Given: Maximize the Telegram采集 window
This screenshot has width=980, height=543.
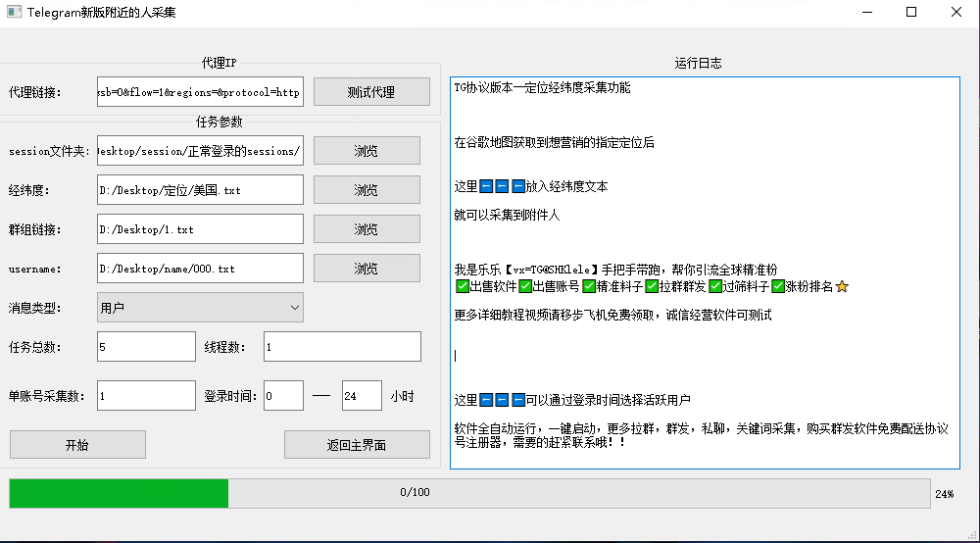Looking at the screenshot, I should [911, 13].
